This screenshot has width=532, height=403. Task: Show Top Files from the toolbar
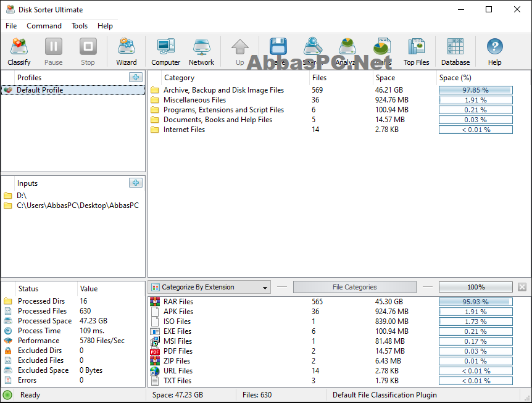[417, 52]
